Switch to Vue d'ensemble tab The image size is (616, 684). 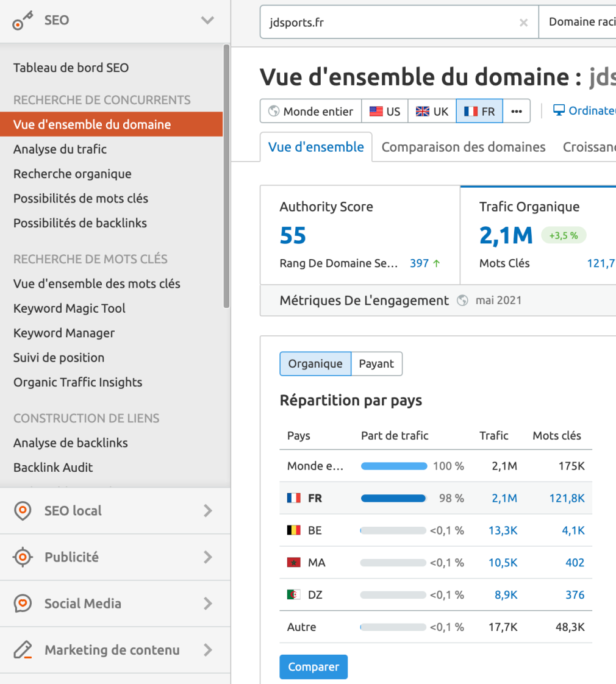coord(316,147)
